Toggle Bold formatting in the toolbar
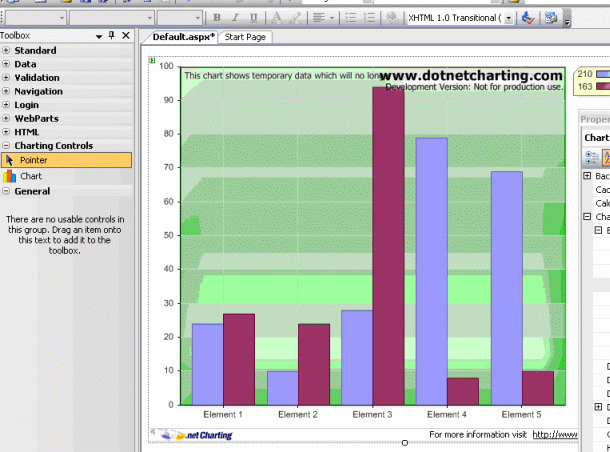Image resolution: width=610 pixels, height=452 pixels. [217, 18]
